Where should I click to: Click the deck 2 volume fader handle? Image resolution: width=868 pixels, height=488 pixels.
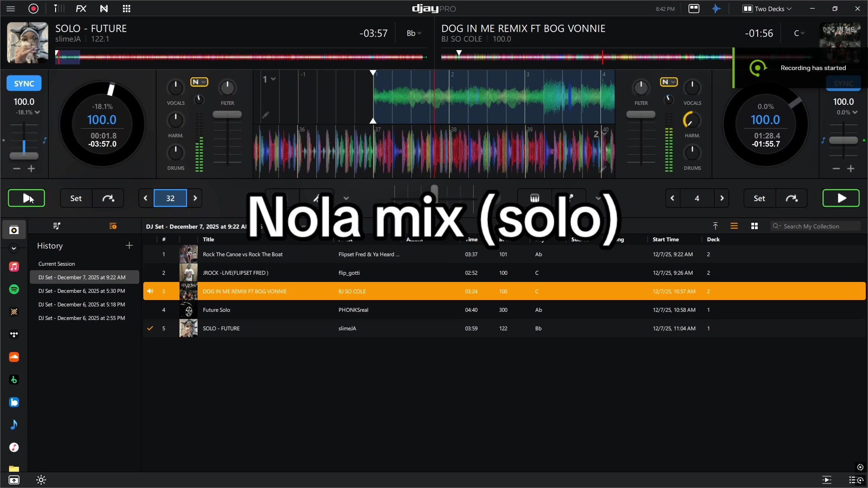coord(641,114)
